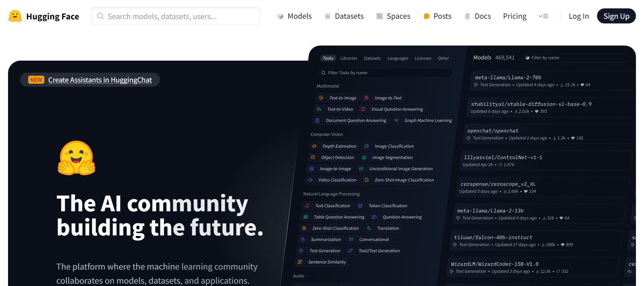The image size is (644, 286).
Task: Click the Log In link
Action: (x=579, y=16)
